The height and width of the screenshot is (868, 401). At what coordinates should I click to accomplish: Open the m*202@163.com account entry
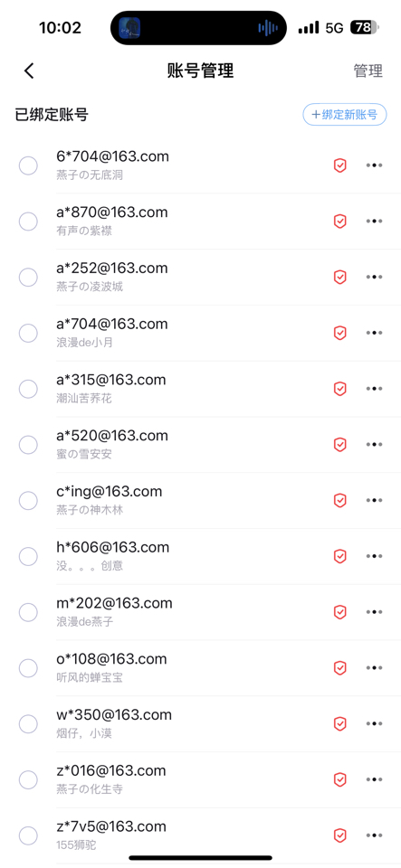201,612
